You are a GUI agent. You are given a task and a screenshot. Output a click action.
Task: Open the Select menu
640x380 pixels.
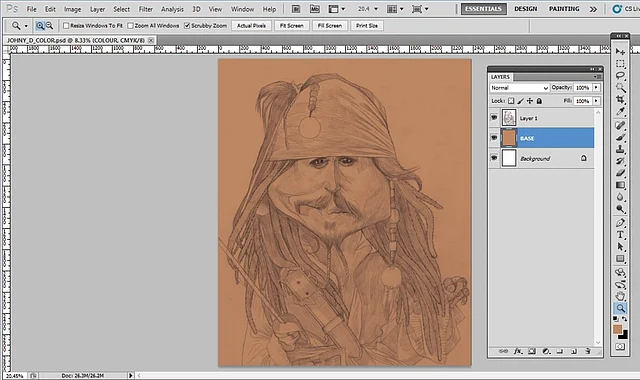click(x=122, y=9)
